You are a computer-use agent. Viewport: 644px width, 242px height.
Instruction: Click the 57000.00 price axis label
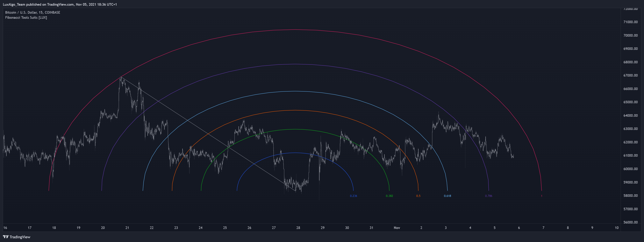coord(631,209)
